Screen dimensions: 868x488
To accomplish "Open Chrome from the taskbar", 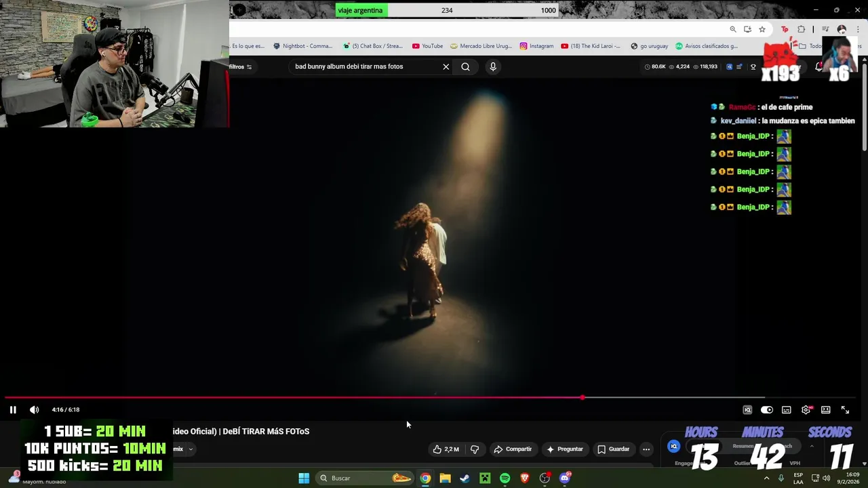I will (425, 478).
